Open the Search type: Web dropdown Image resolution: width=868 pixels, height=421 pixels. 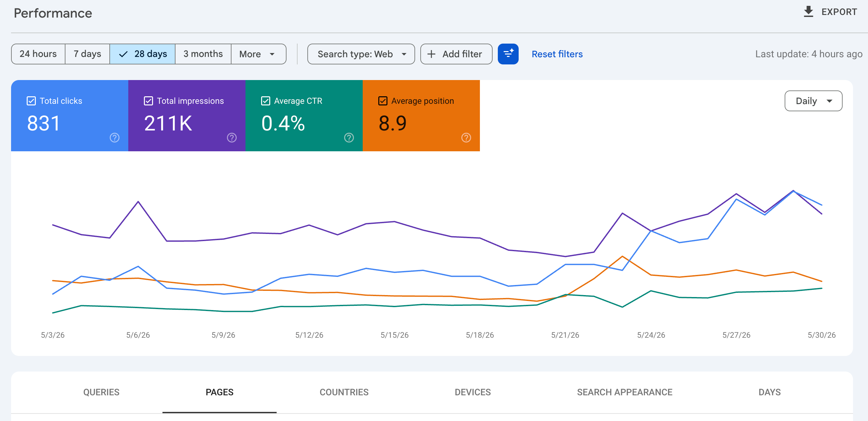coord(361,54)
